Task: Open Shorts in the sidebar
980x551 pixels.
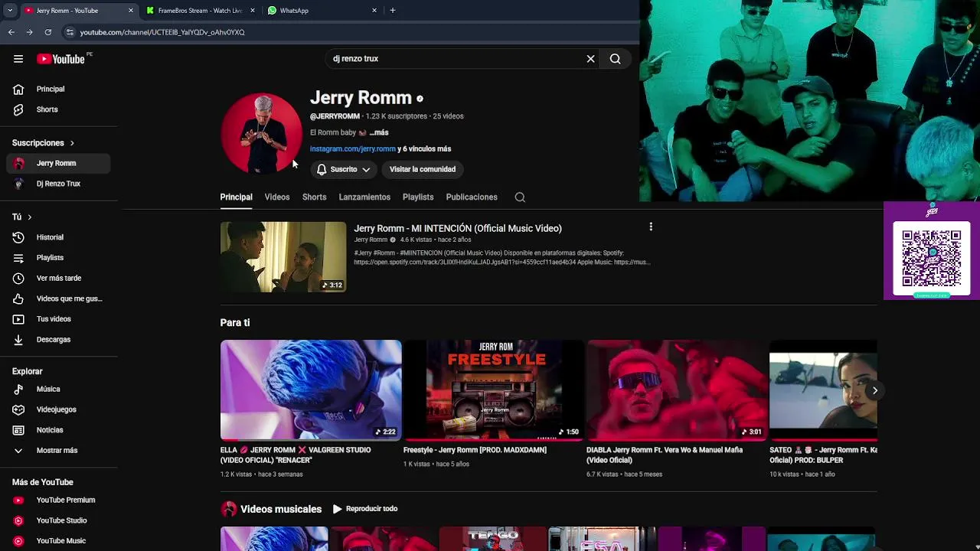Action: tap(59, 109)
